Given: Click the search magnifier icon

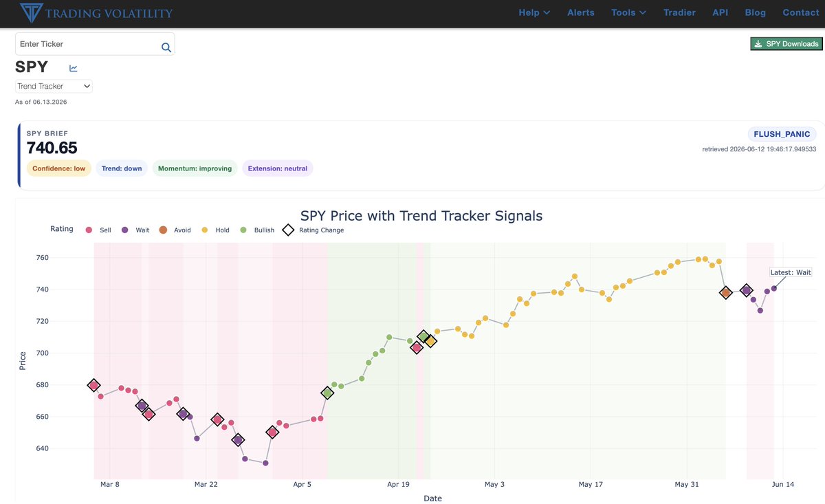Looking at the screenshot, I should point(166,47).
